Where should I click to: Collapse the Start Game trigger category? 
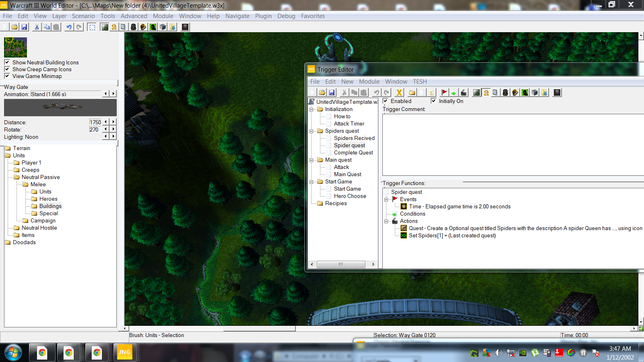pyautogui.click(x=311, y=182)
